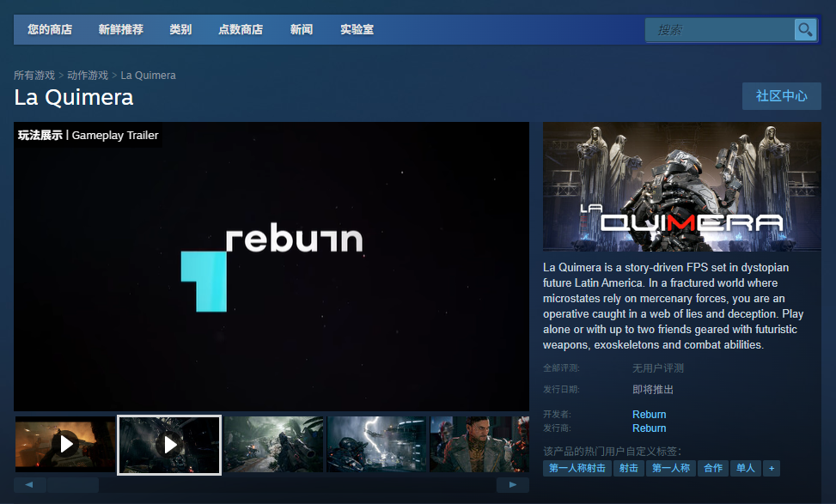The image size is (836, 504).
Task: Select the 合作 tag
Action: click(712, 468)
